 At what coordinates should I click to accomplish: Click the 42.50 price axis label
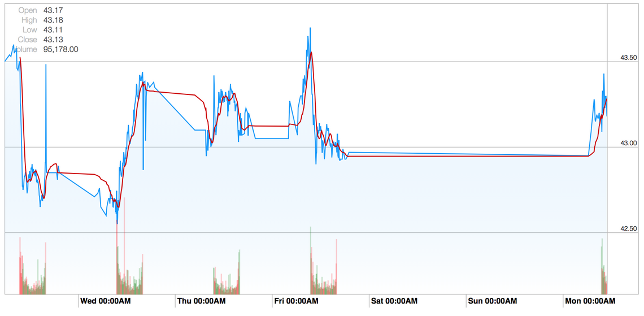[x=628, y=229]
